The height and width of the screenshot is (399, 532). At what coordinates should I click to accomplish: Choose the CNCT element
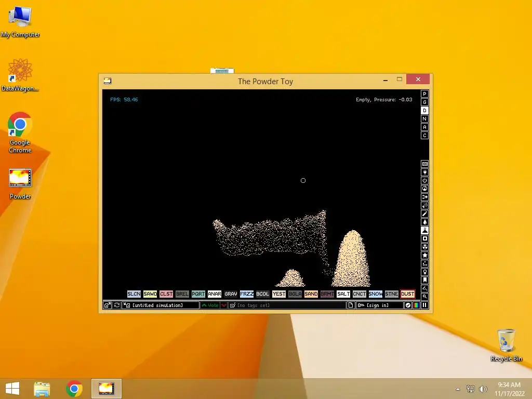click(x=360, y=294)
